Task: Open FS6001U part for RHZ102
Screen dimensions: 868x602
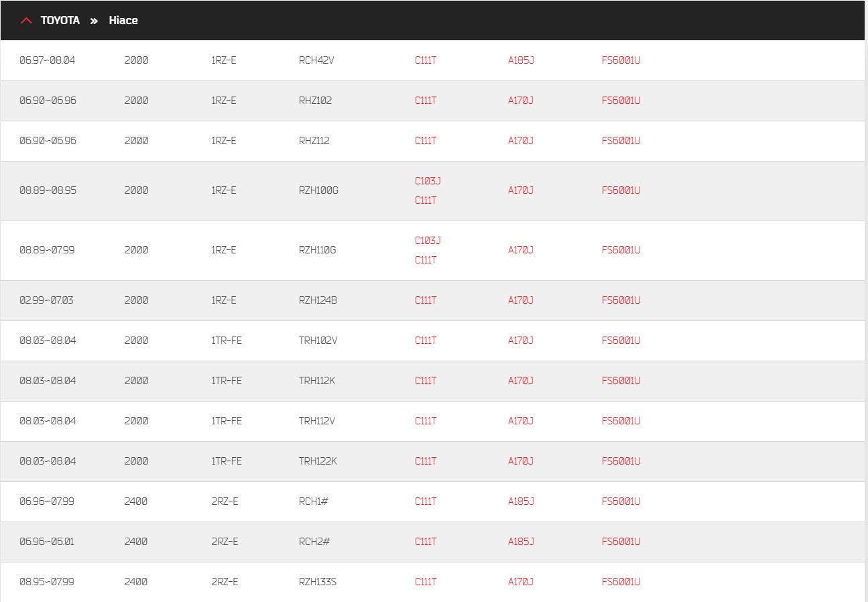Action: [x=621, y=101]
